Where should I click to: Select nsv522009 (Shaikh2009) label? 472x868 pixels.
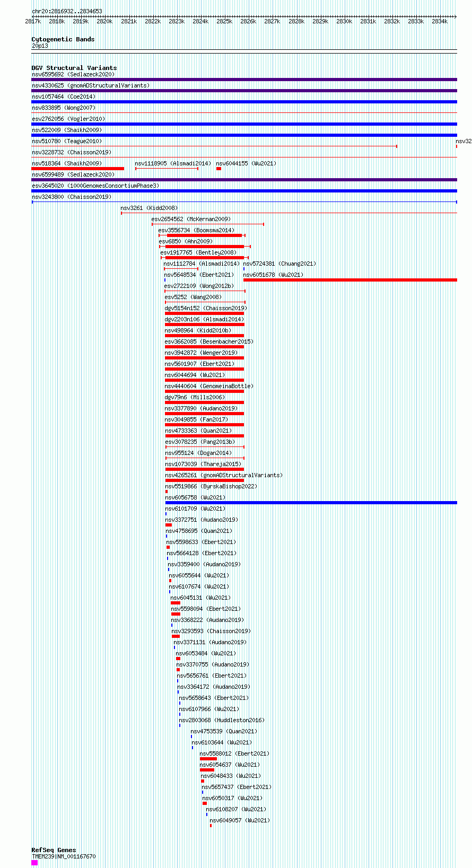tap(67, 130)
